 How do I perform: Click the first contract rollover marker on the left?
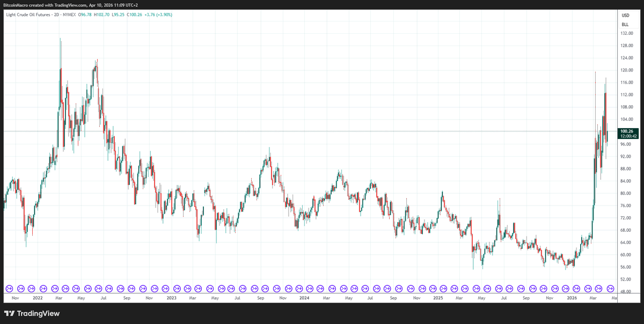click(9, 289)
